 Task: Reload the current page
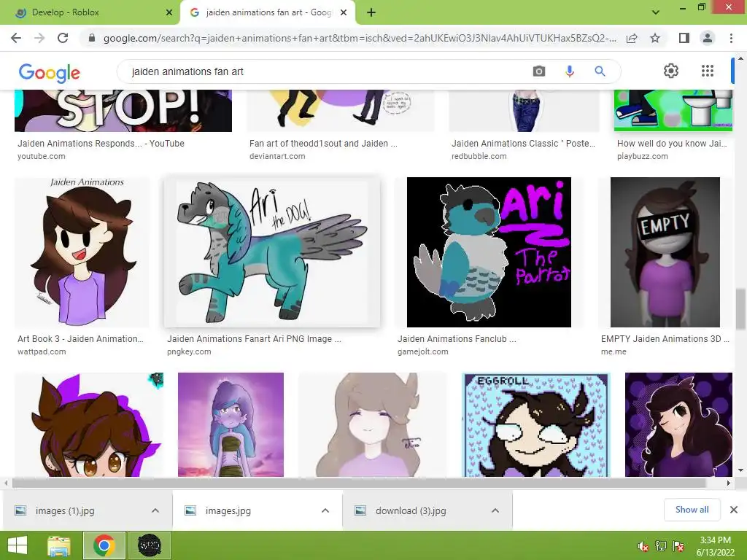[63, 38]
